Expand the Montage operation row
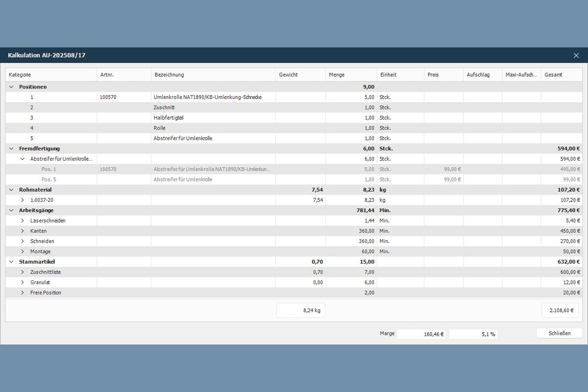Viewport: 588px width, 392px height. point(23,251)
